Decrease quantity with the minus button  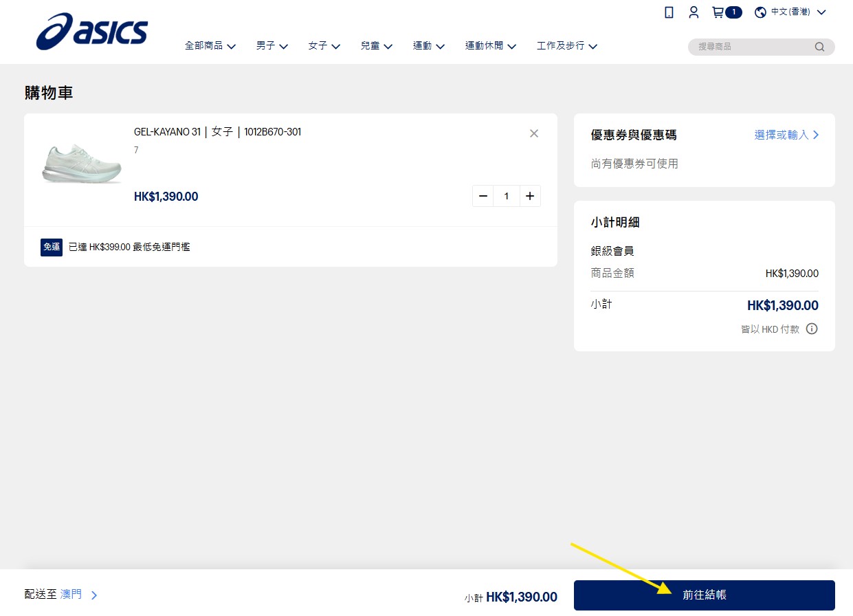click(483, 196)
